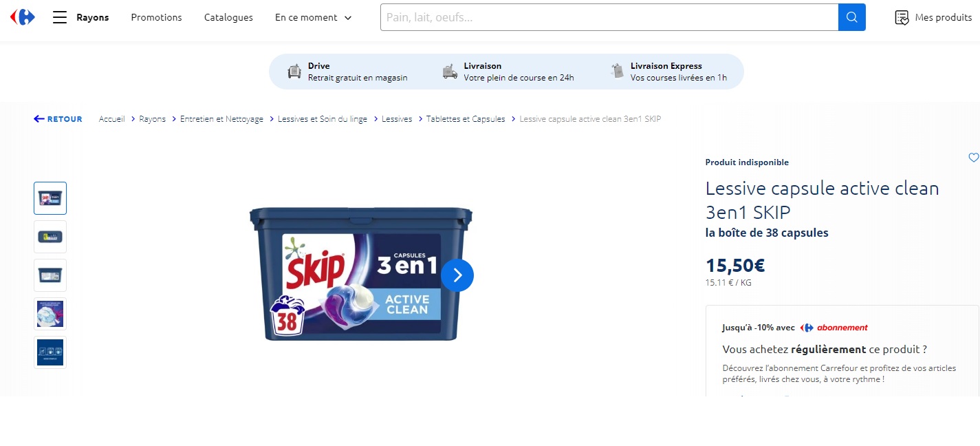This screenshot has width=980, height=446.
Task: Open the Rayons hamburger menu icon
Action: click(60, 17)
